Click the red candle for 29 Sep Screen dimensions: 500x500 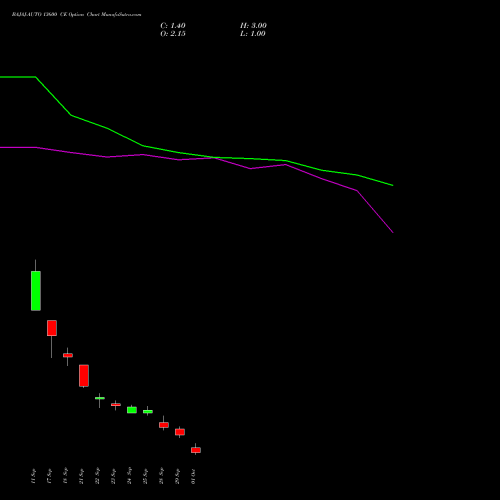180,432
